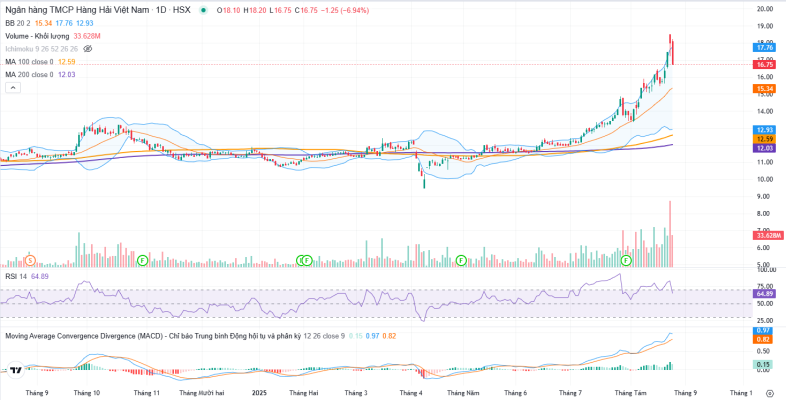Collapse the indicator legend with the chevron button
Image resolution: width=786 pixels, height=400 pixels.
[13, 88]
